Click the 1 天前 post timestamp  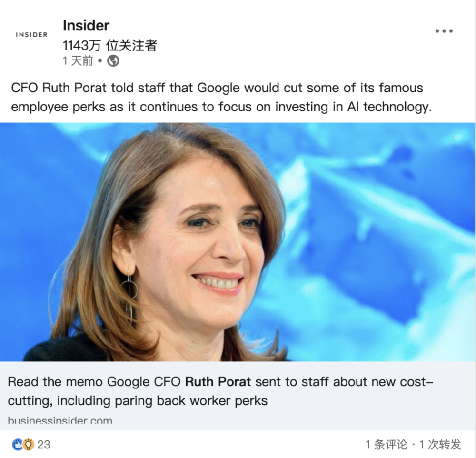[78, 61]
